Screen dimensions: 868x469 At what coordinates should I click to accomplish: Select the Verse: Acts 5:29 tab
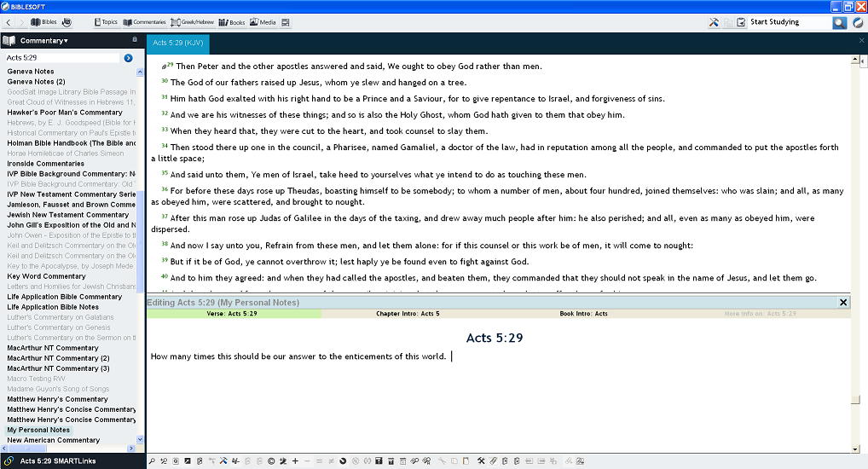point(232,314)
